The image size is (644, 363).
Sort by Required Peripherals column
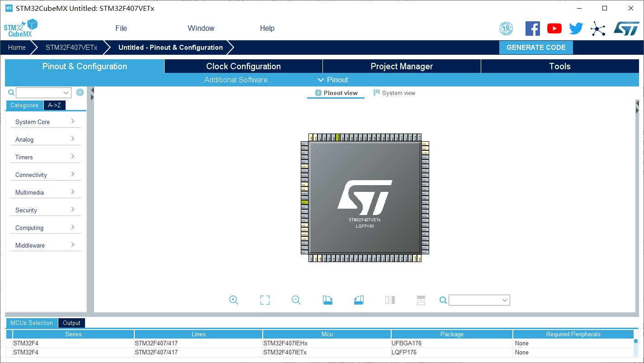(573, 334)
